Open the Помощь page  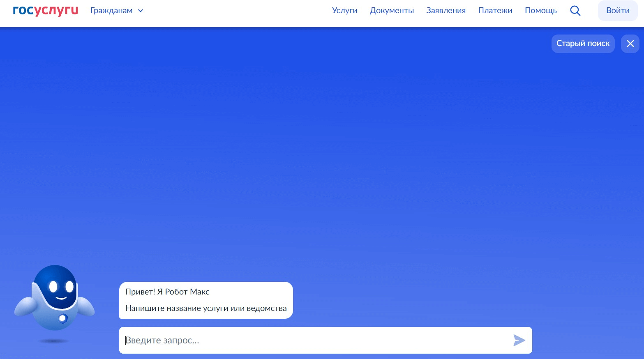coord(541,11)
